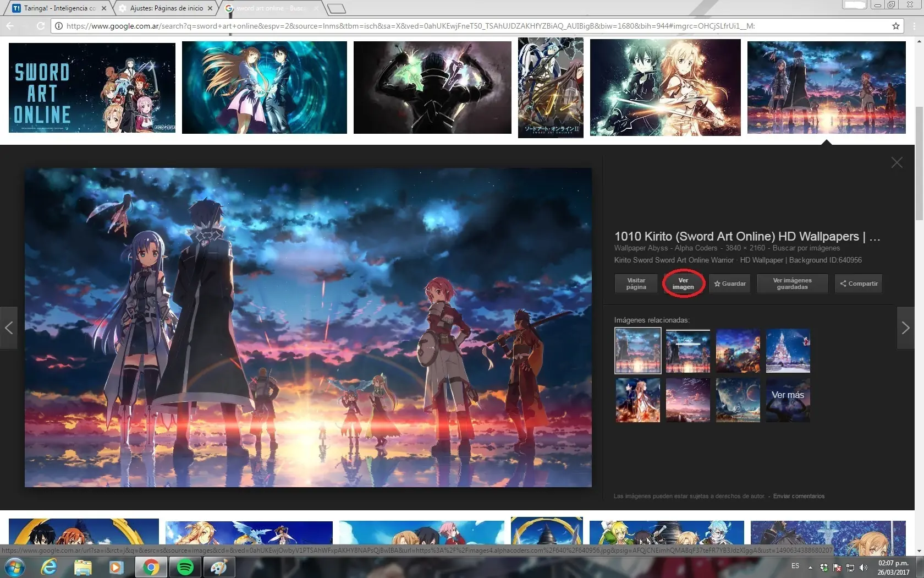Switch to the Ajustes: Páginas de inicio tab

(x=166, y=8)
